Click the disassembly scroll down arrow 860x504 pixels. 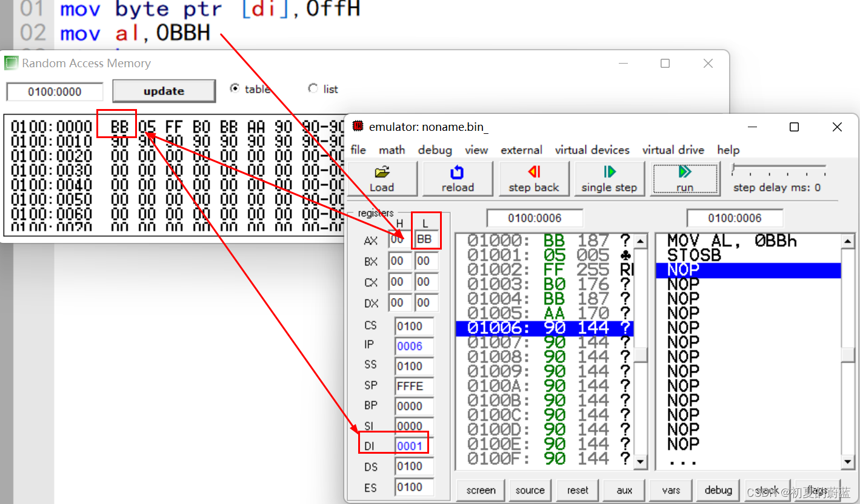pos(848,462)
